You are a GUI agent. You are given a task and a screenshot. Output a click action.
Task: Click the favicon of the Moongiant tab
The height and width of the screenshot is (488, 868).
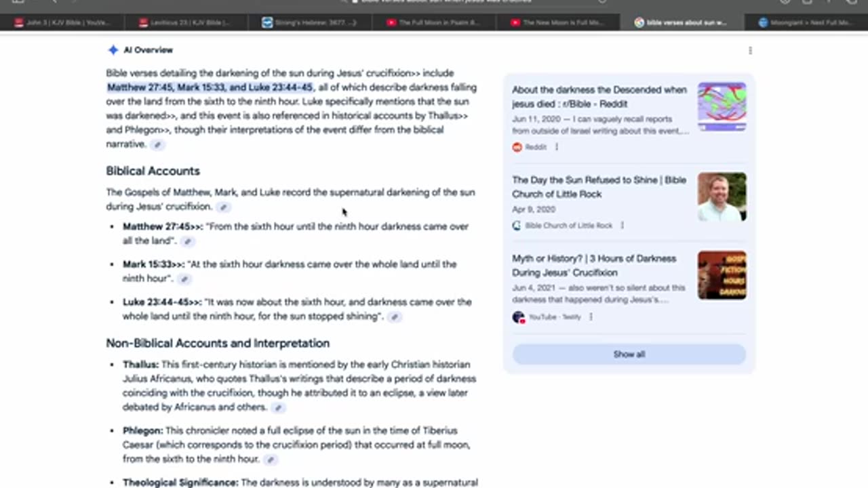(763, 22)
